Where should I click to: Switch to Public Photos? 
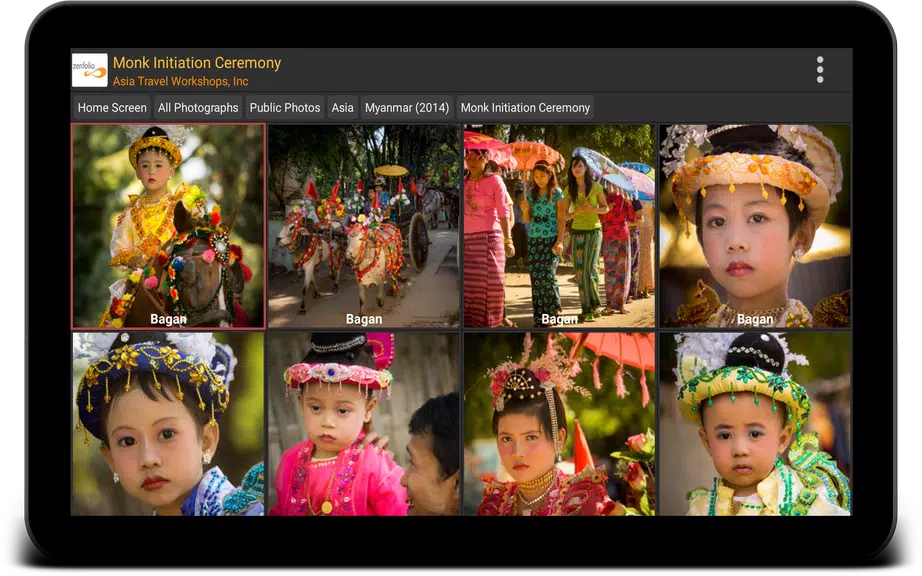(284, 107)
